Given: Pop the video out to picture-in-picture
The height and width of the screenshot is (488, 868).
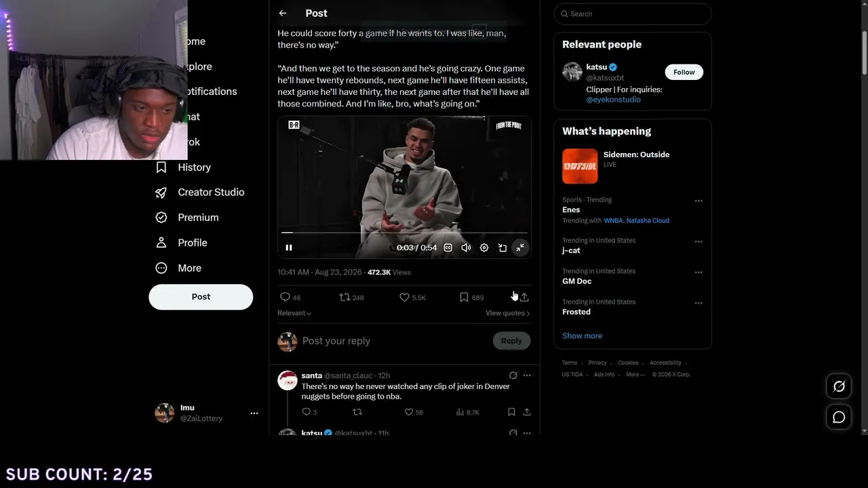Looking at the screenshot, I should click(x=502, y=248).
